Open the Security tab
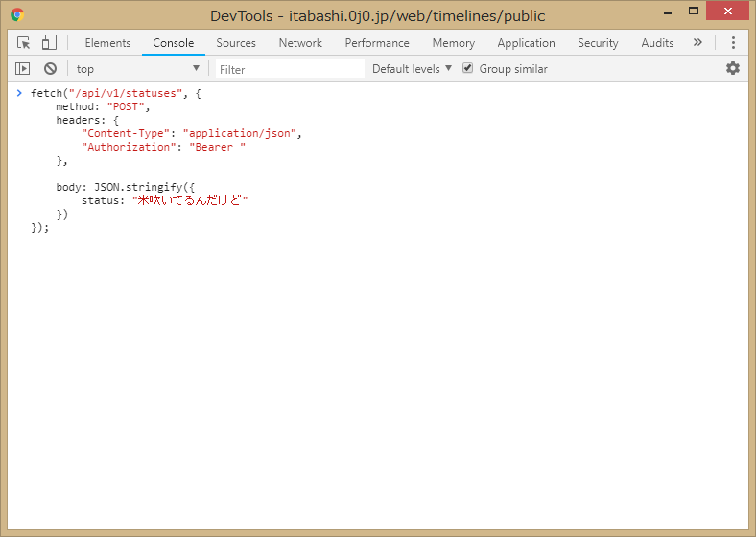 (x=598, y=43)
